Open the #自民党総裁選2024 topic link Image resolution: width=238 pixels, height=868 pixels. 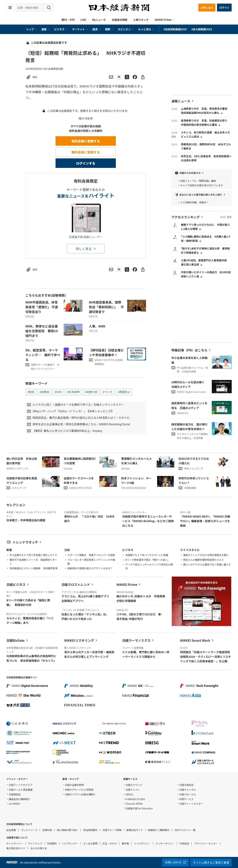[175, 29]
